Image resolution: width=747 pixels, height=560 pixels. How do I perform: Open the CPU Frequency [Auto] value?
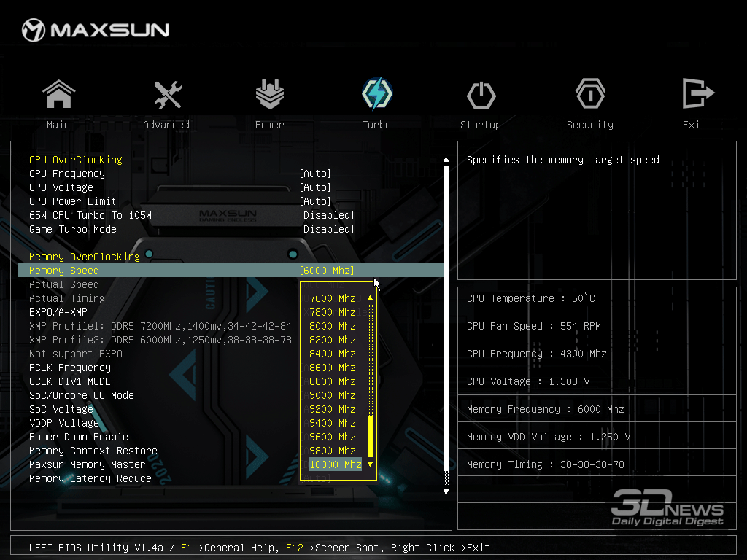pos(315,174)
